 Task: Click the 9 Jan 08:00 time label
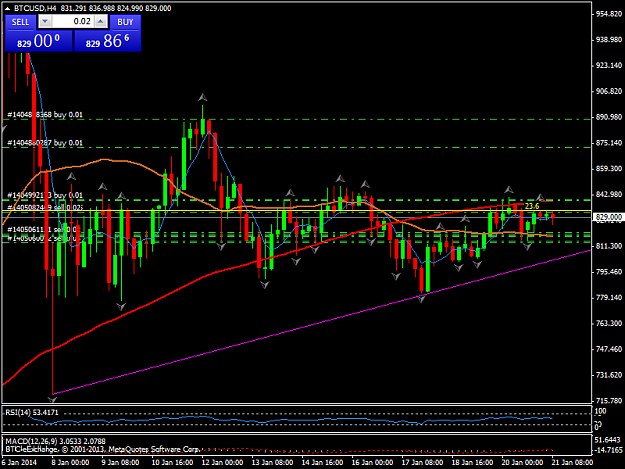(x=121, y=463)
